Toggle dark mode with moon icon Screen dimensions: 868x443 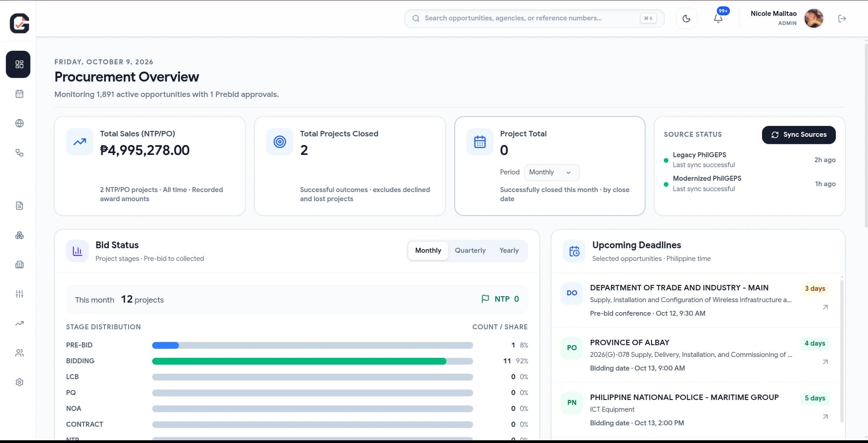tap(686, 19)
